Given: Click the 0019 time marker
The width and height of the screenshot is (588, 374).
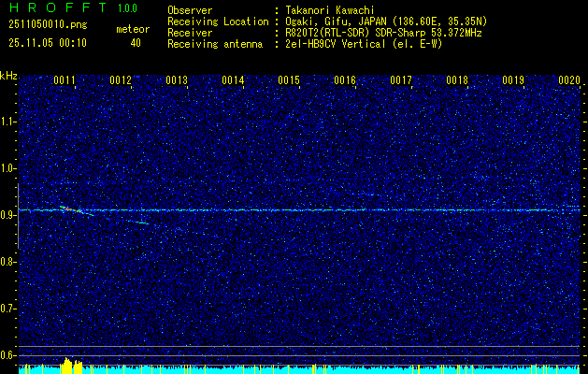Looking at the screenshot, I should pyautogui.click(x=513, y=80).
